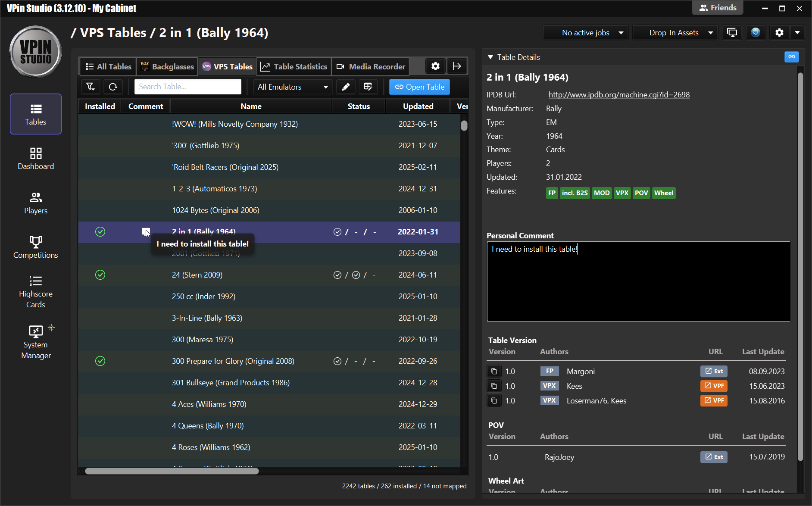This screenshot has width=812, height=506.
Task: Switch to Backglasses tab
Action: 167,67
